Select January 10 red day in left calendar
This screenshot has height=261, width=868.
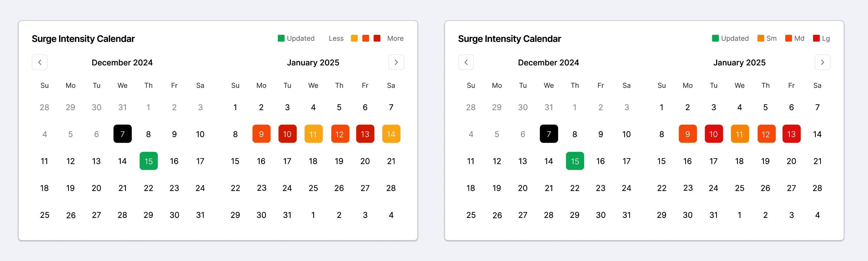tap(287, 134)
